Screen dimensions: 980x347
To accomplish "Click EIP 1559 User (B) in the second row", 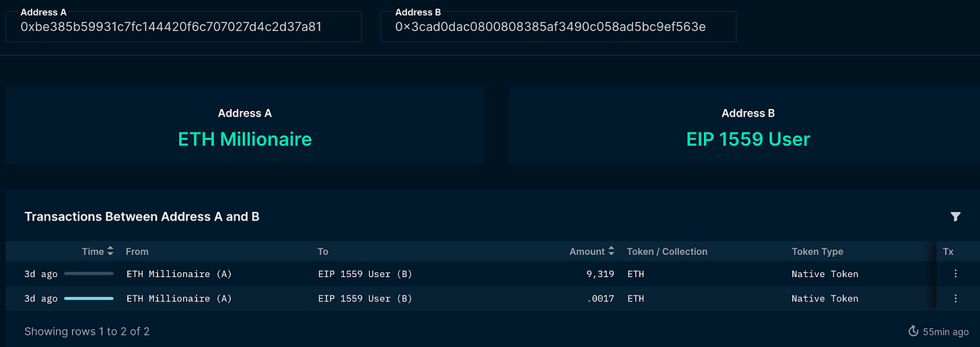I will click(x=365, y=299).
